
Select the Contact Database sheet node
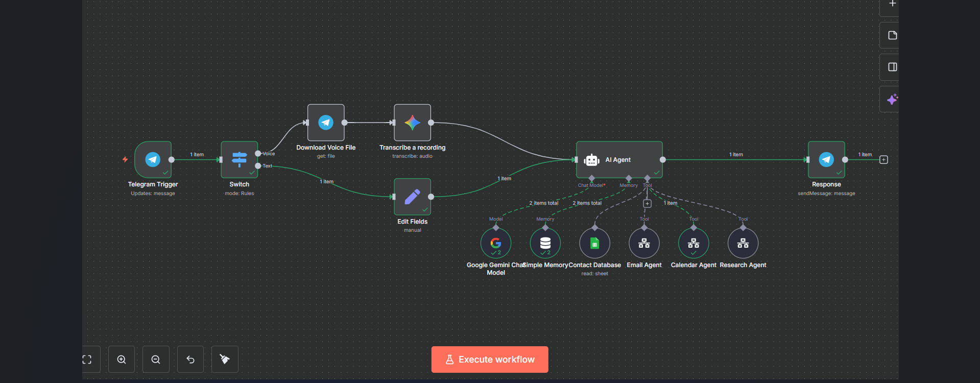(x=594, y=243)
